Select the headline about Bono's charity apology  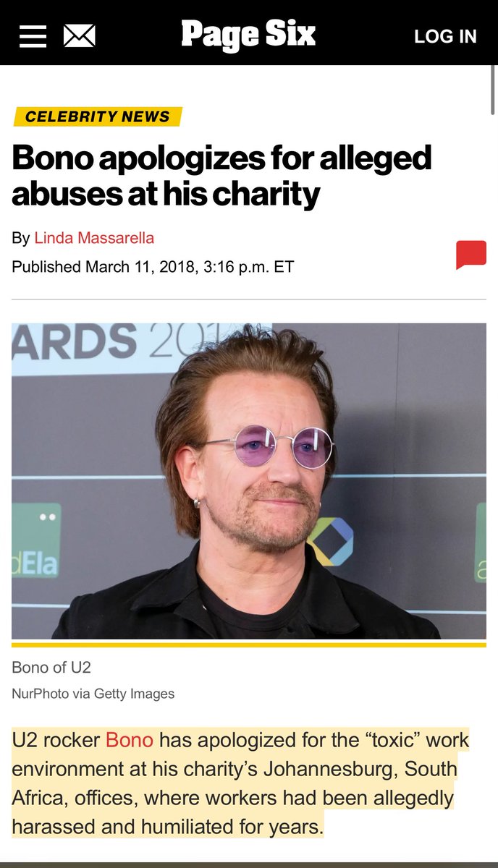pyautogui.click(x=221, y=176)
